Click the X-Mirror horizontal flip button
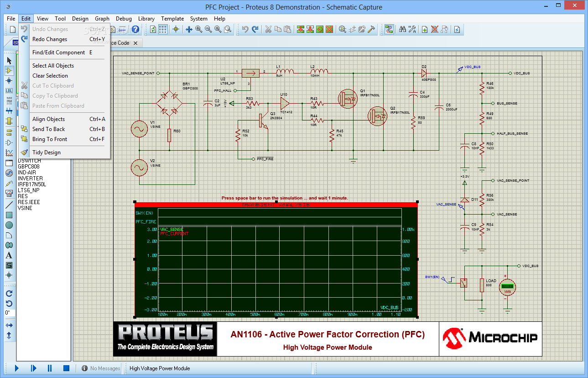The image size is (588, 378). point(9,325)
